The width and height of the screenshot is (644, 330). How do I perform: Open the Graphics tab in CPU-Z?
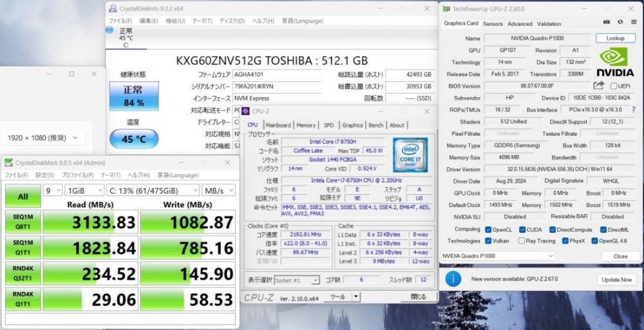(352, 125)
